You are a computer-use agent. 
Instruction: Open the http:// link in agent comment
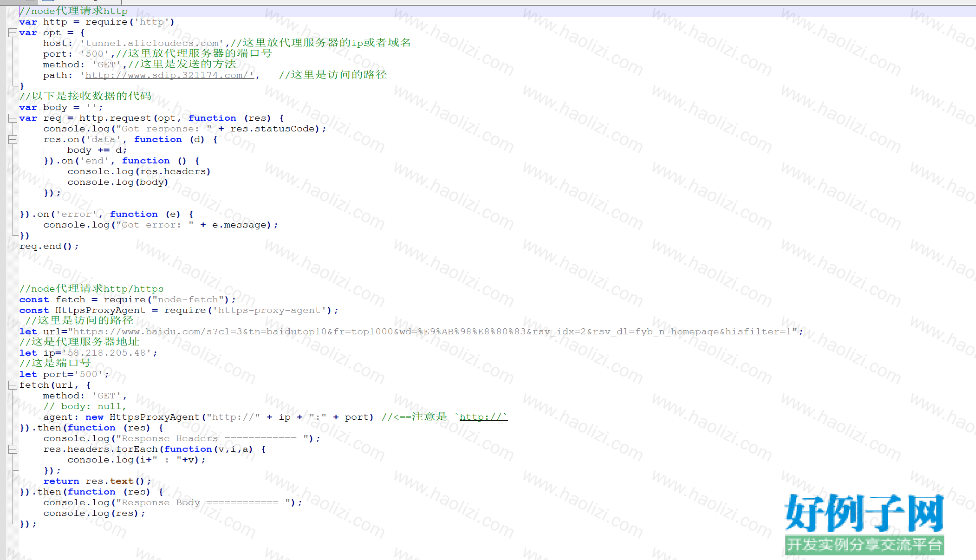coord(483,417)
